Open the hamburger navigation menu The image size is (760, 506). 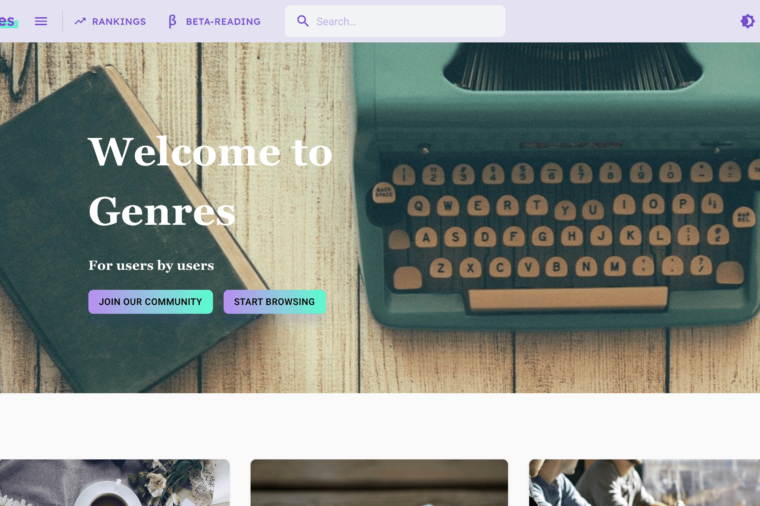click(41, 21)
